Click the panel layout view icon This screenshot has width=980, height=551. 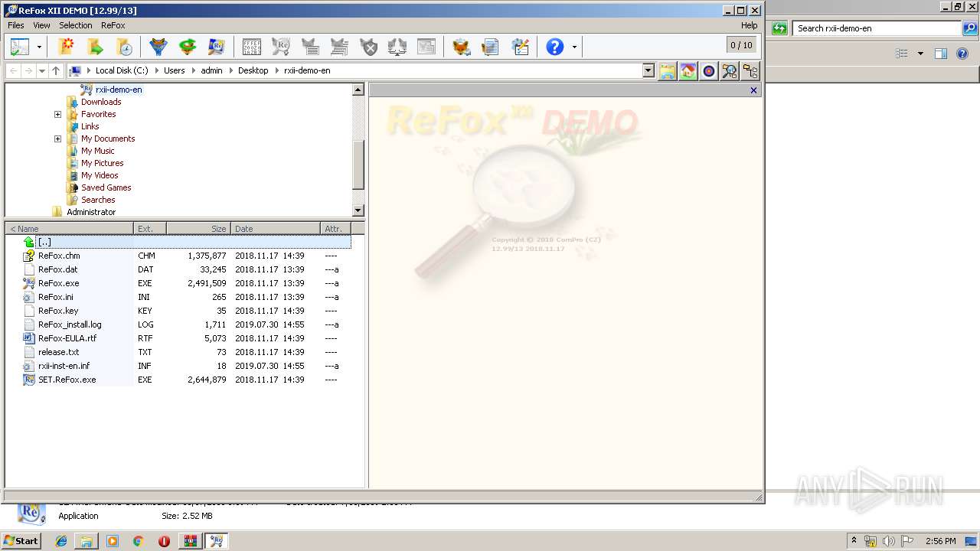pos(20,47)
